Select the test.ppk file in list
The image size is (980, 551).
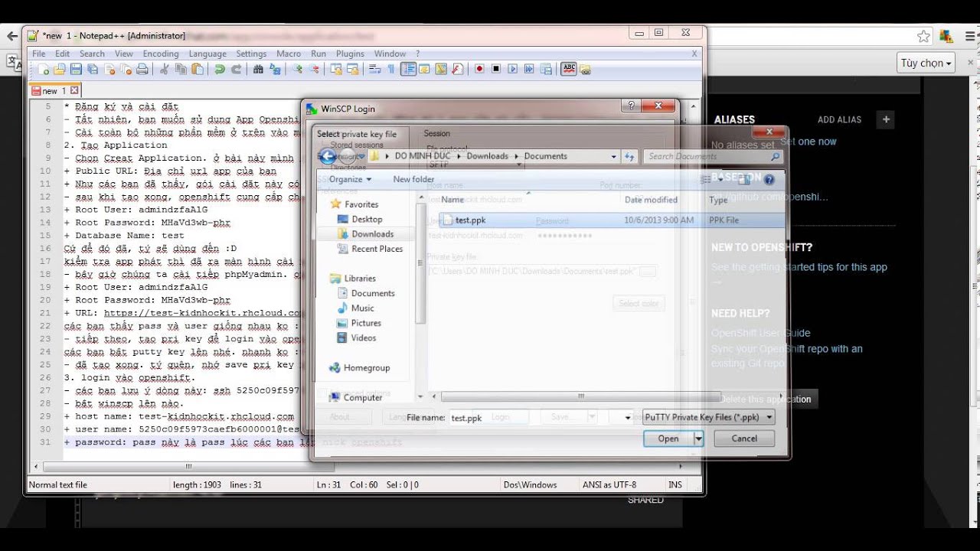[x=612, y=220]
